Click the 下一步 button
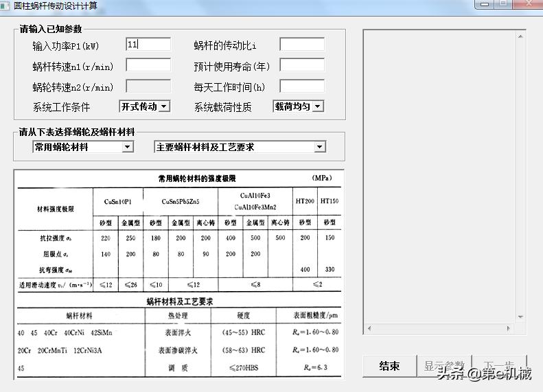 coord(499,366)
